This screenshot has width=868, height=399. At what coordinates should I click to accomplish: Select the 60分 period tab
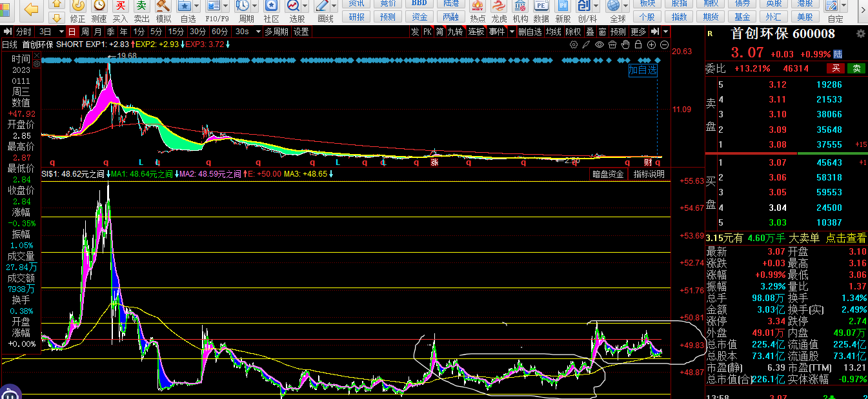pos(219,32)
